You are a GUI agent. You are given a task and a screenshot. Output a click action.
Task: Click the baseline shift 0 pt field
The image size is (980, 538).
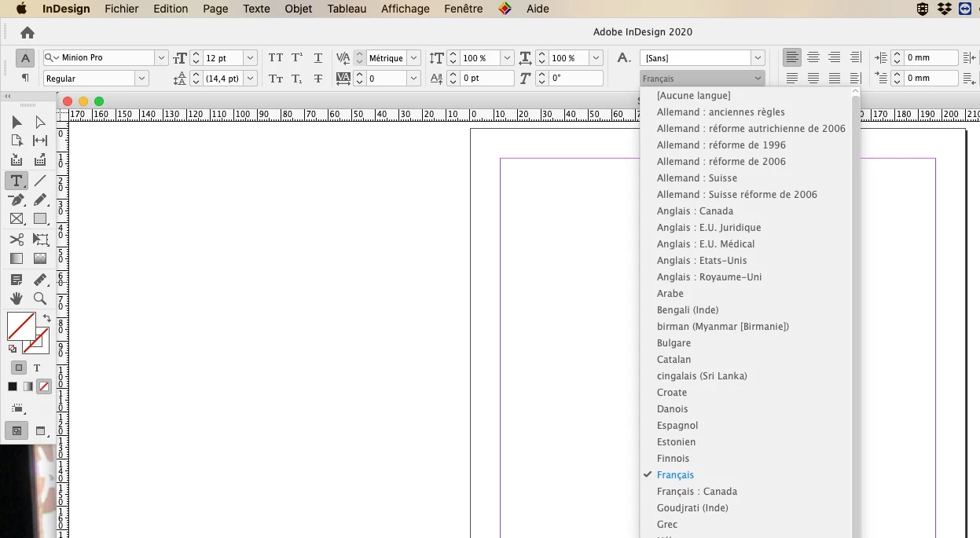click(x=486, y=79)
